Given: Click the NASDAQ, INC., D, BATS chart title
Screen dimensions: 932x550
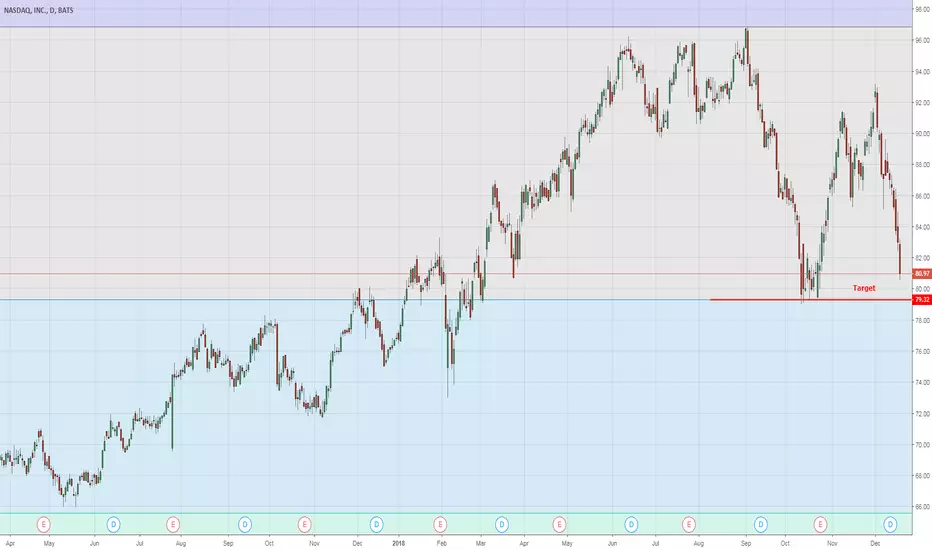Looking at the screenshot, I should pos(39,10).
